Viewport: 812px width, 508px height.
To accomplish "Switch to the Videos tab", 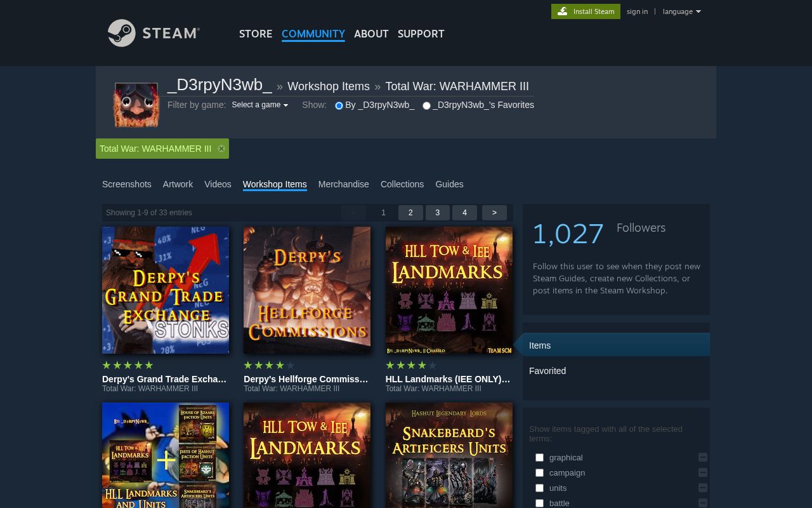I will 218,184.
